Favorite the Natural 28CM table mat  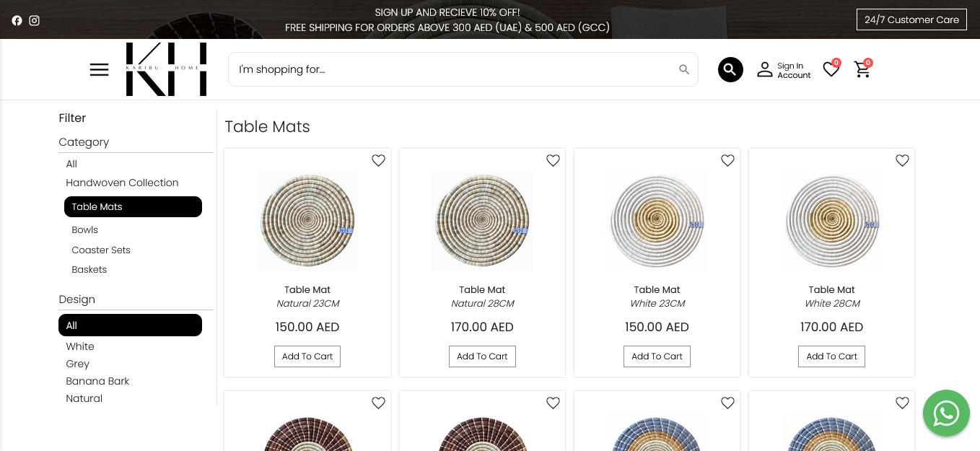click(x=553, y=160)
